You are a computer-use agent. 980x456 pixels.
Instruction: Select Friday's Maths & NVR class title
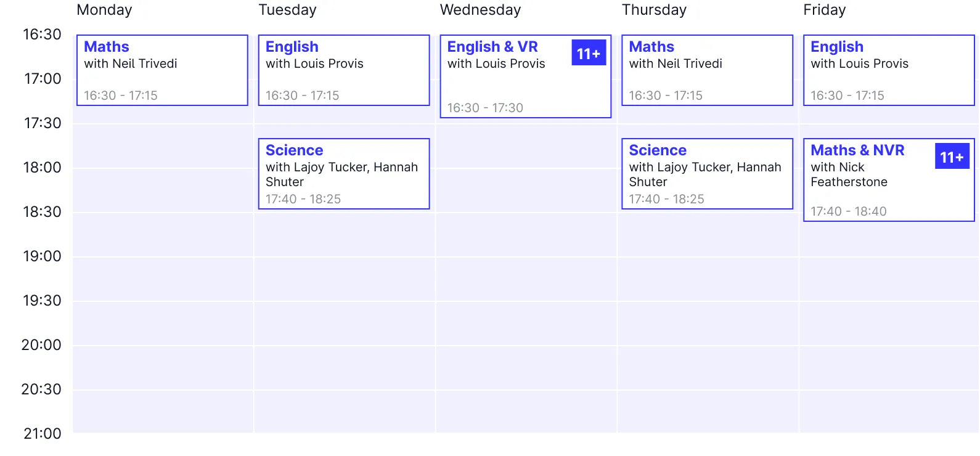857,150
